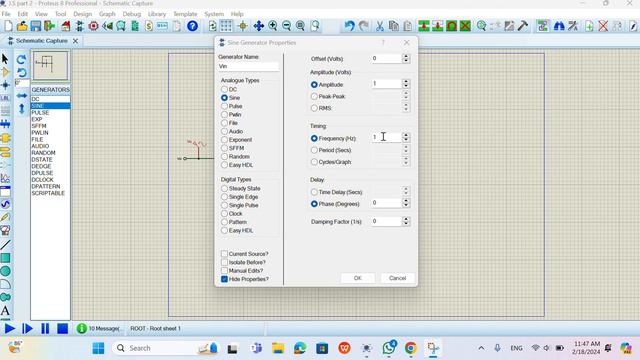Image resolution: width=640 pixels, height=360 pixels.
Task: Click the Home page icon in toolbar
Action: click(66, 26)
